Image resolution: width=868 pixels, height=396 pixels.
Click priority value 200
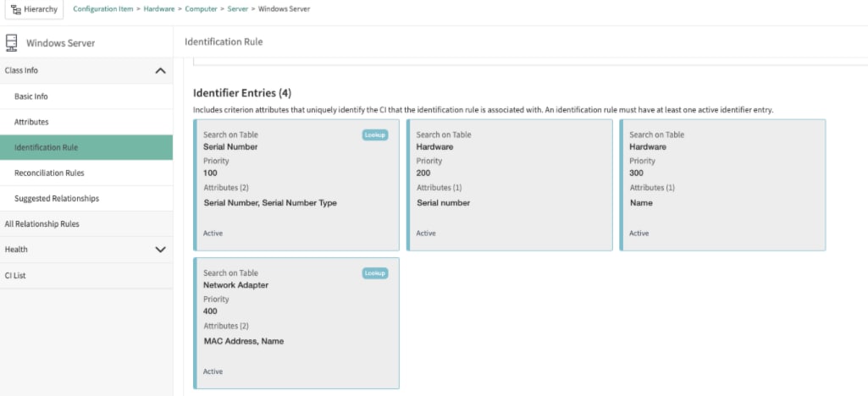423,173
